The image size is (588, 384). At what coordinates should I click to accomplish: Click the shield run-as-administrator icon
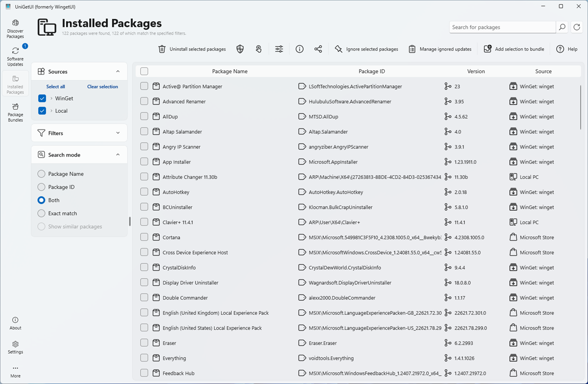coord(240,49)
